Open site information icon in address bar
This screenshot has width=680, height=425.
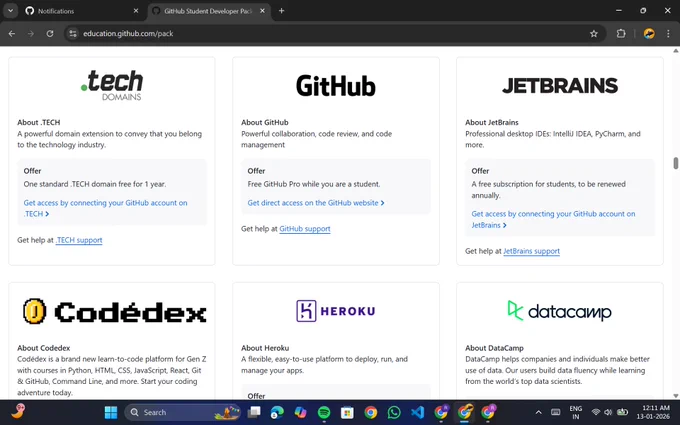click(73, 33)
